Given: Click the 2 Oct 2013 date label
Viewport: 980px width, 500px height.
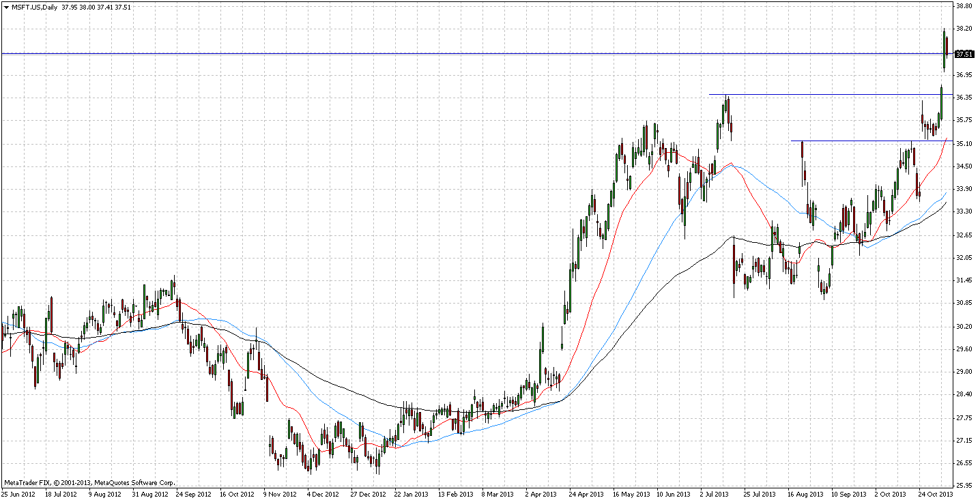Looking at the screenshot, I should [x=891, y=494].
